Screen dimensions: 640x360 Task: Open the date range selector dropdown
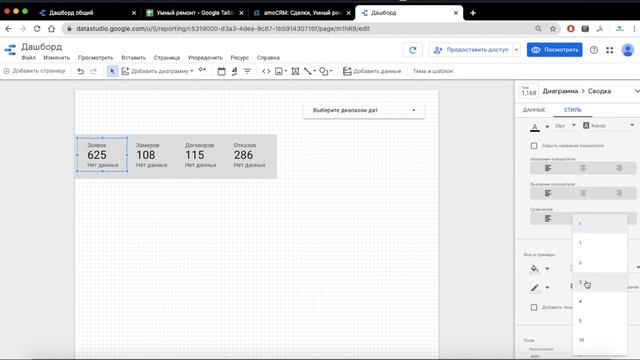pyautogui.click(x=364, y=110)
